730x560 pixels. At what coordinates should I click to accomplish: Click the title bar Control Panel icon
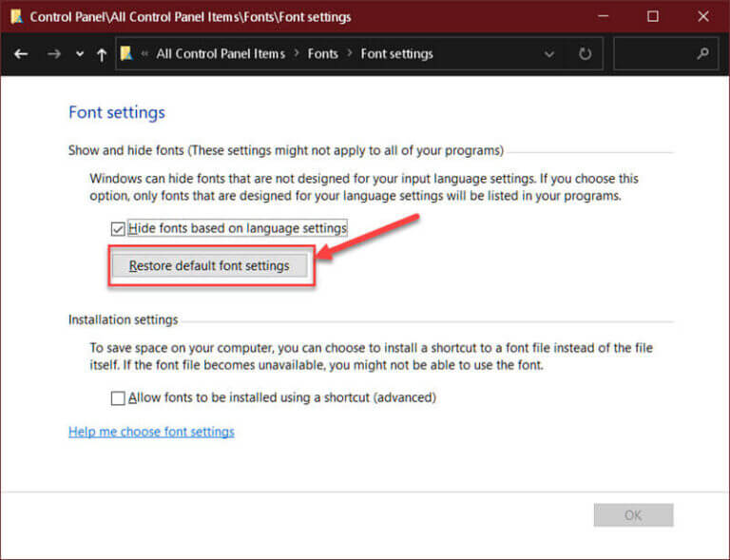(17, 17)
